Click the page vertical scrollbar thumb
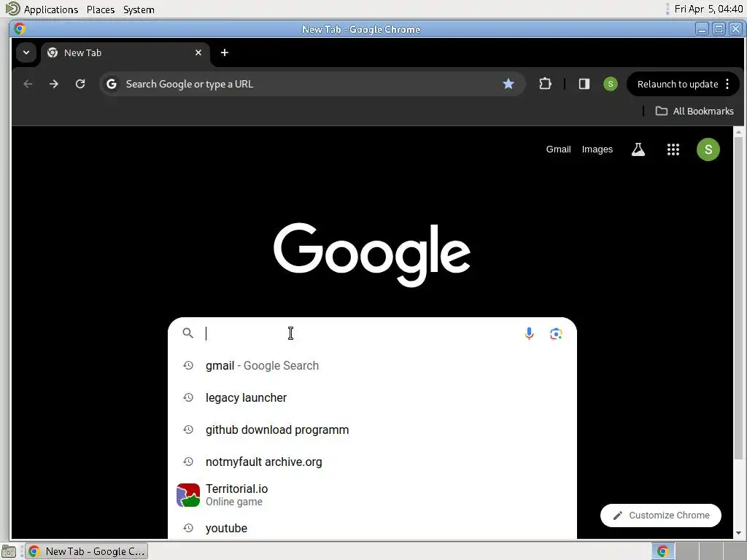The image size is (747, 560). point(738,298)
